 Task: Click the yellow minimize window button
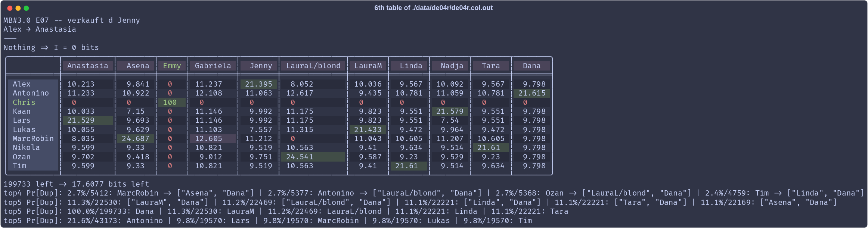(18, 8)
